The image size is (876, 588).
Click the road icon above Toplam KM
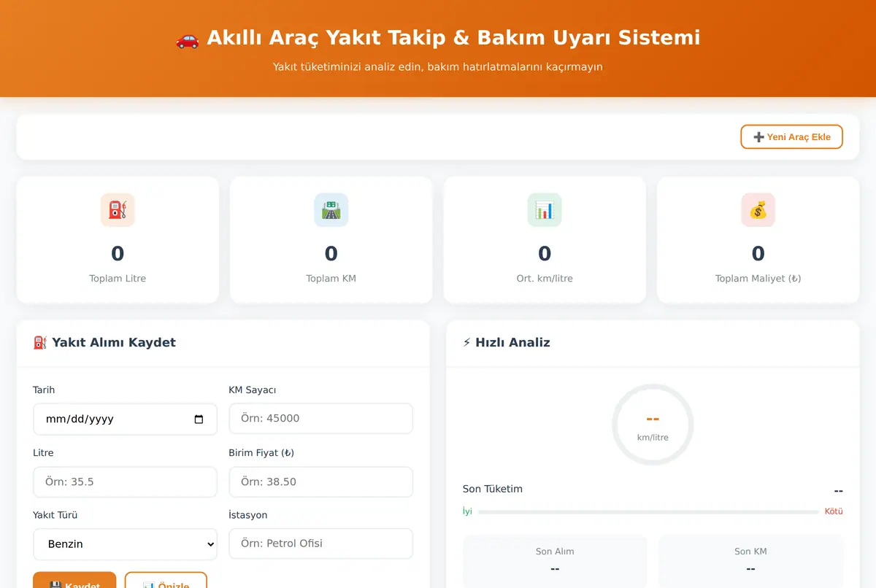(x=331, y=210)
